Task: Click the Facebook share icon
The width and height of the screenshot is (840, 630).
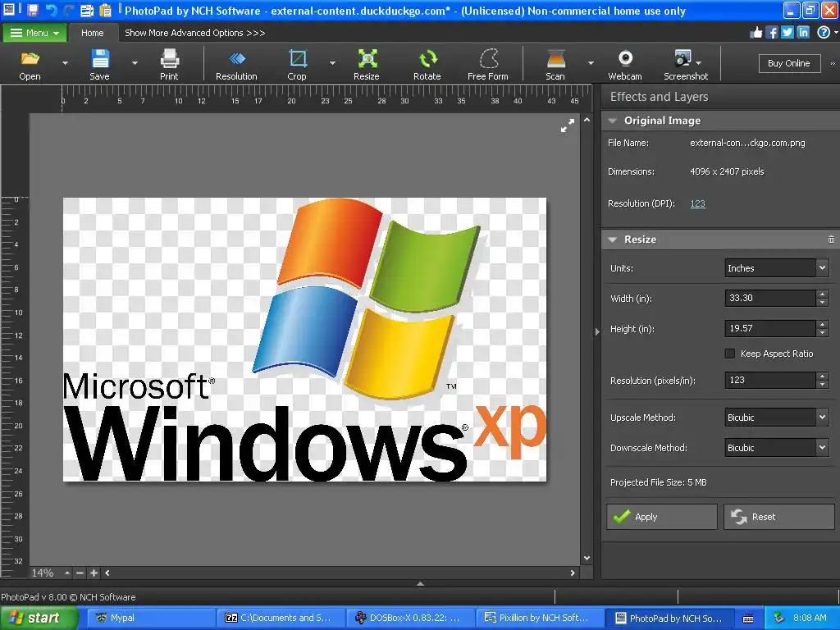Action: [x=772, y=33]
